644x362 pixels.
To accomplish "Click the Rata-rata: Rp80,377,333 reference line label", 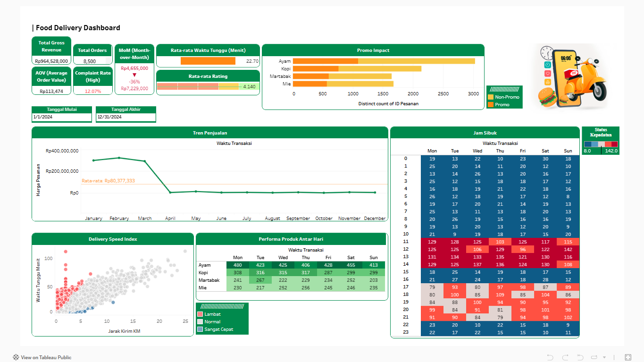I will [x=108, y=181].
